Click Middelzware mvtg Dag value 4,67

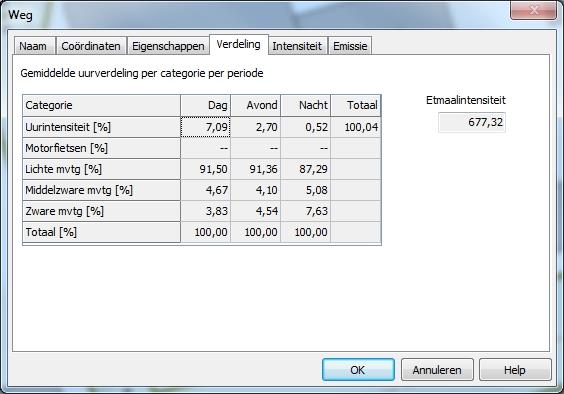click(205, 190)
